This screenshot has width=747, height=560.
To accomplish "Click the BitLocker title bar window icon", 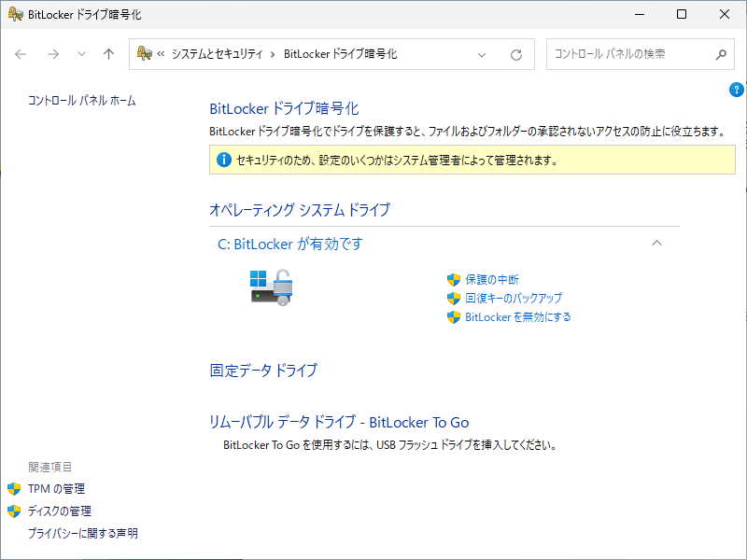I will tap(16, 14).
